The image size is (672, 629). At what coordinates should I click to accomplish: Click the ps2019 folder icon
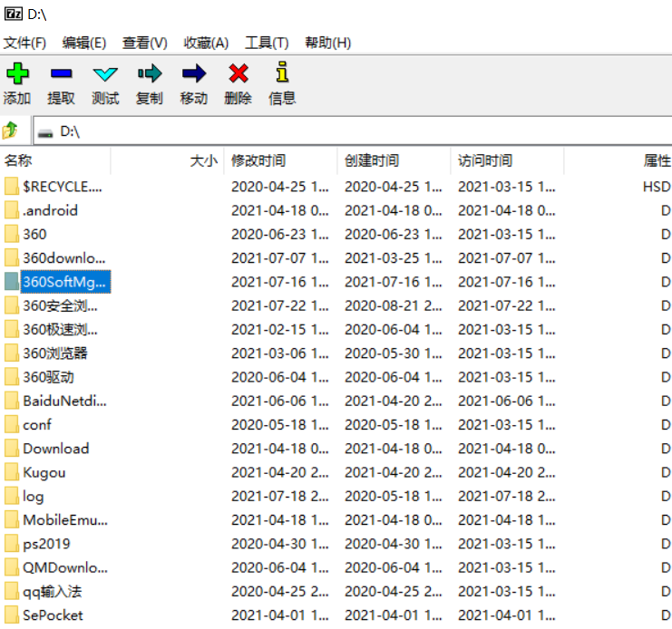coord(12,544)
